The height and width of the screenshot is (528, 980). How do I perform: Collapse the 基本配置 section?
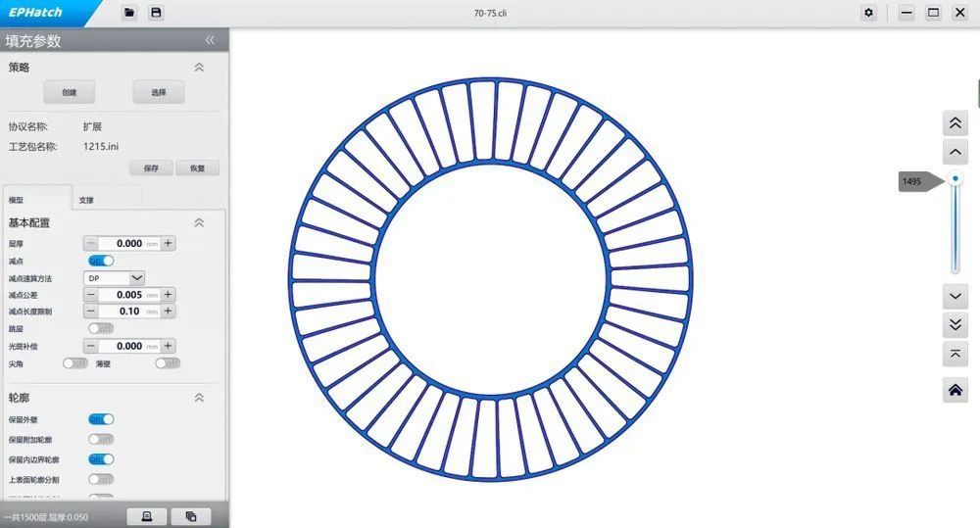pyautogui.click(x=199, y=222)
